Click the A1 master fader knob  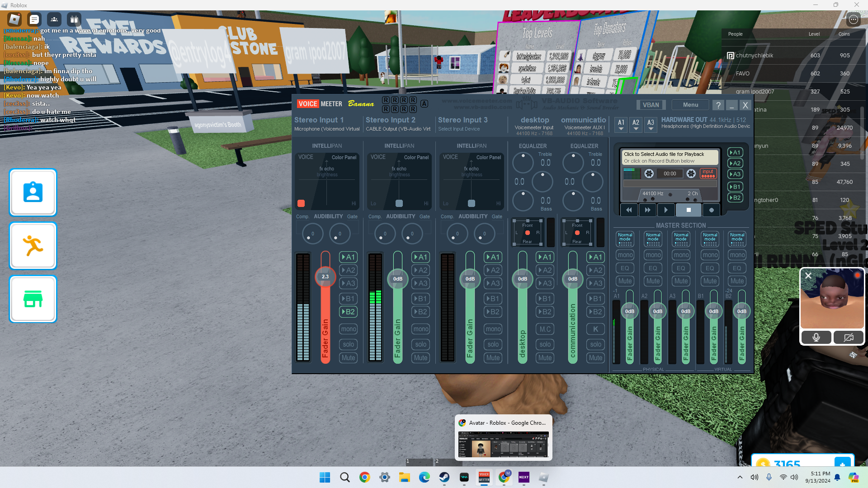(x=629, y=311)
